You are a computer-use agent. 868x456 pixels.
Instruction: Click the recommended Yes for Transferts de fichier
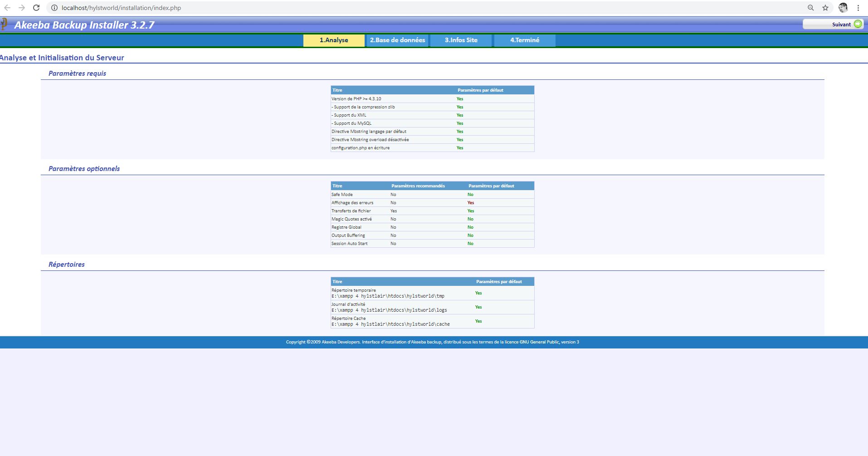point(394,211)
